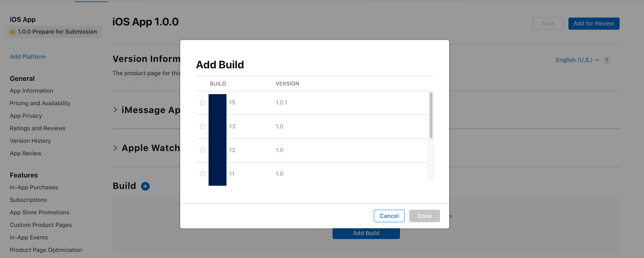Go to Pricing and Availability
This screenshot has width=644, height=258.
40,103
